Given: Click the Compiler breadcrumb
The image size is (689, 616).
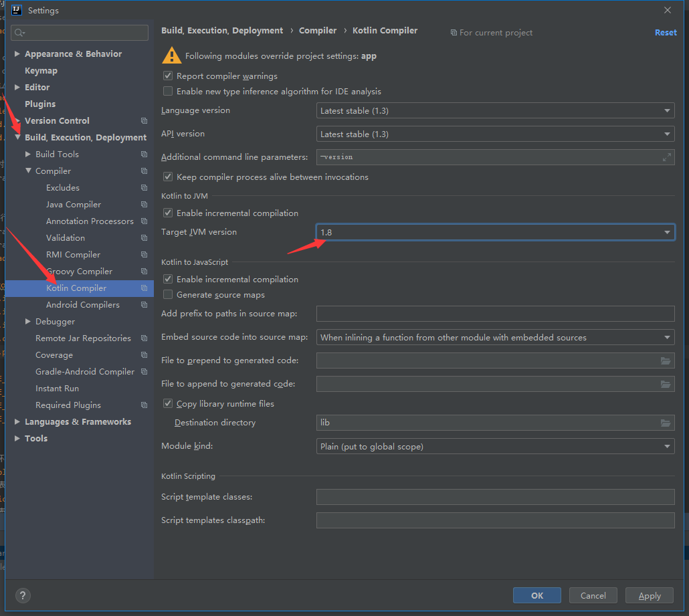Looking at the screenshot, I should coord(318,30).
